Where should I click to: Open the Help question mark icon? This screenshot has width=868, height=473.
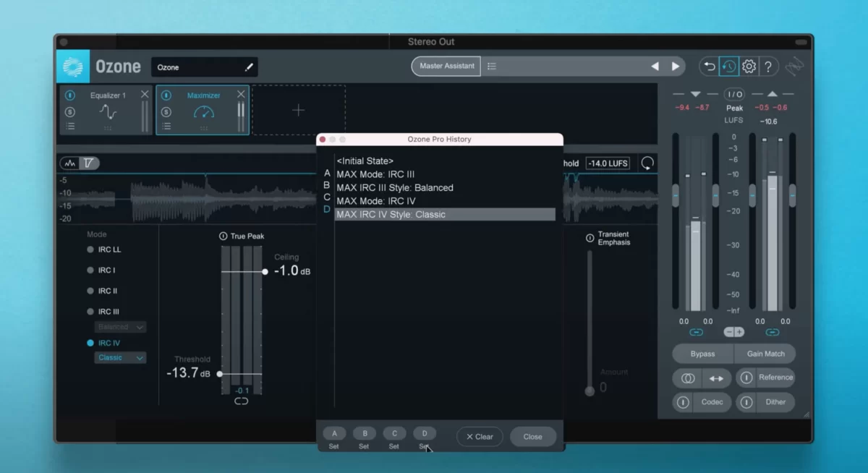(x=768, y=67)
